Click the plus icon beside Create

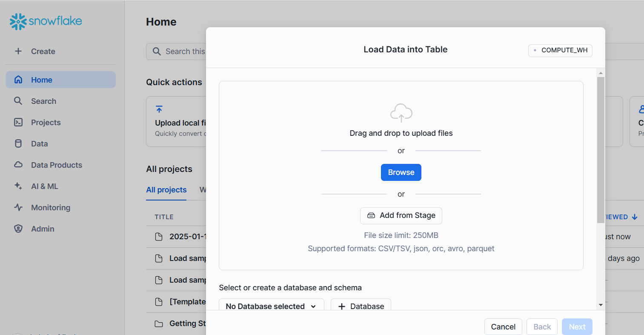[x=18, y=51]
